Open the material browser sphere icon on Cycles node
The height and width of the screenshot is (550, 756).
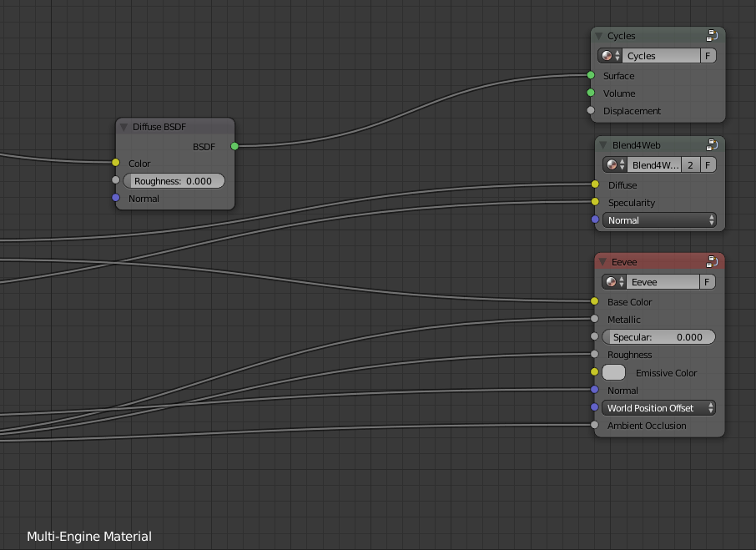608,55
